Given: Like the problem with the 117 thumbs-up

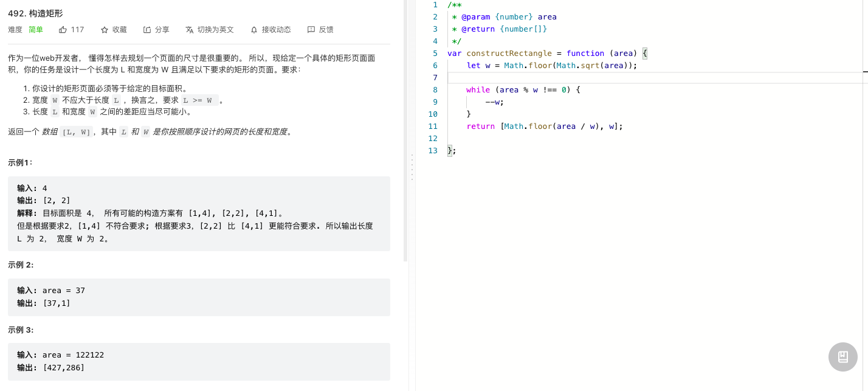Looking at the screenshot, I should [71, 29].
